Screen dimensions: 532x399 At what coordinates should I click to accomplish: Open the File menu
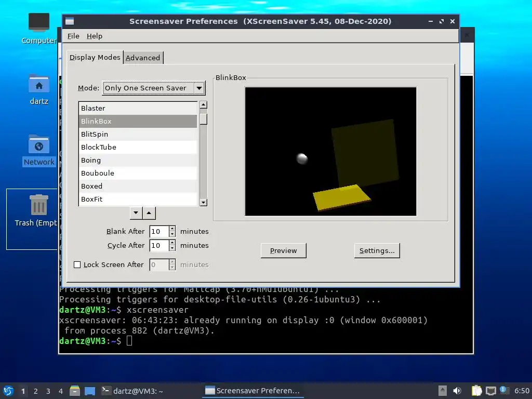tap(73, 36)
